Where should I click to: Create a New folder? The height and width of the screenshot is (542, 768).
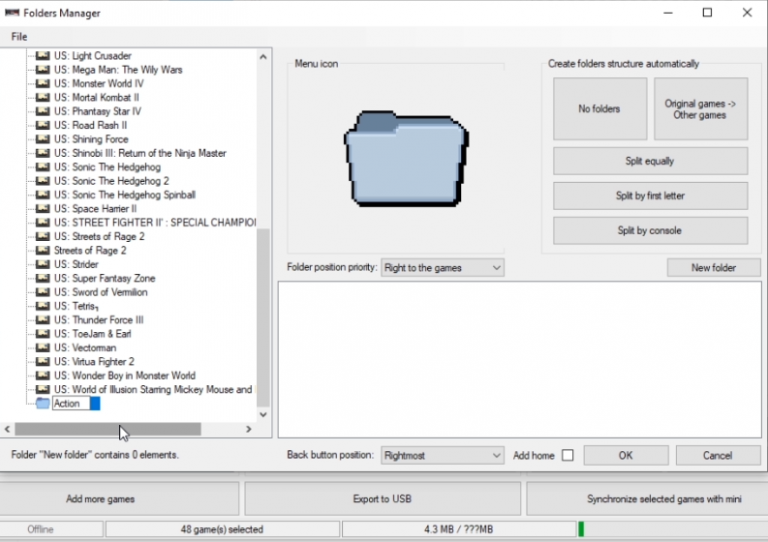point(713,268)
